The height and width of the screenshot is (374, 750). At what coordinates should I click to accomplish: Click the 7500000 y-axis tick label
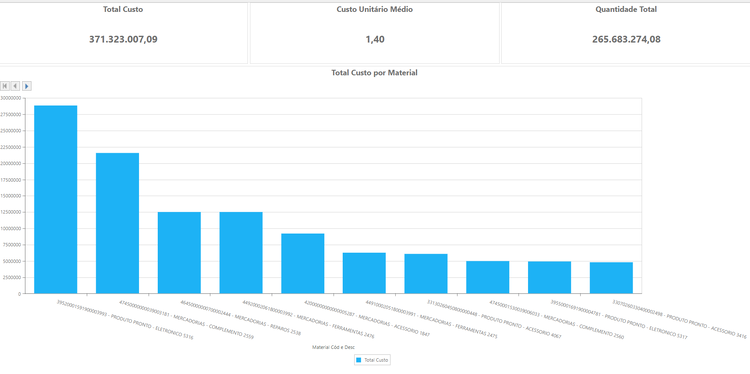click(x=11, y=245)
